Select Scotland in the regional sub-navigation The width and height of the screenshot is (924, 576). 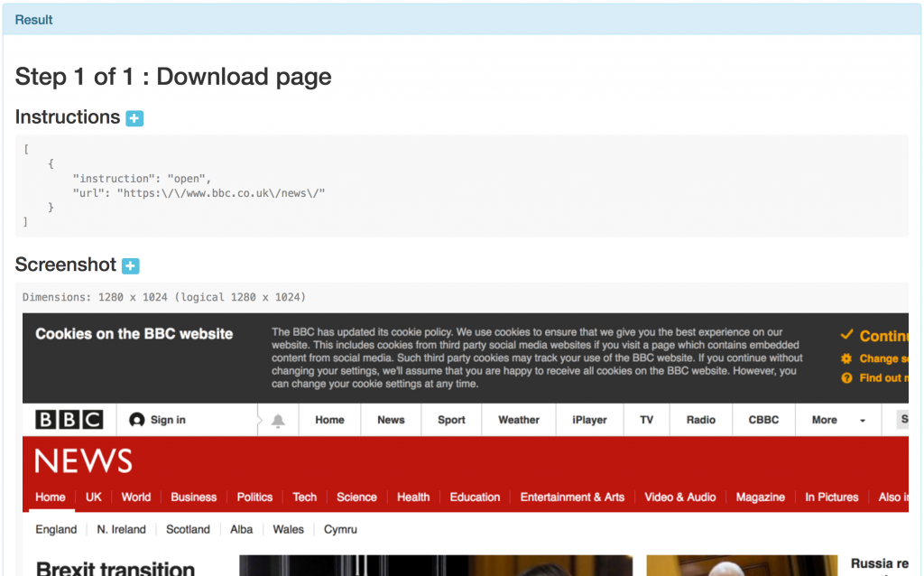pyautogui.click(x=188, y=529)
